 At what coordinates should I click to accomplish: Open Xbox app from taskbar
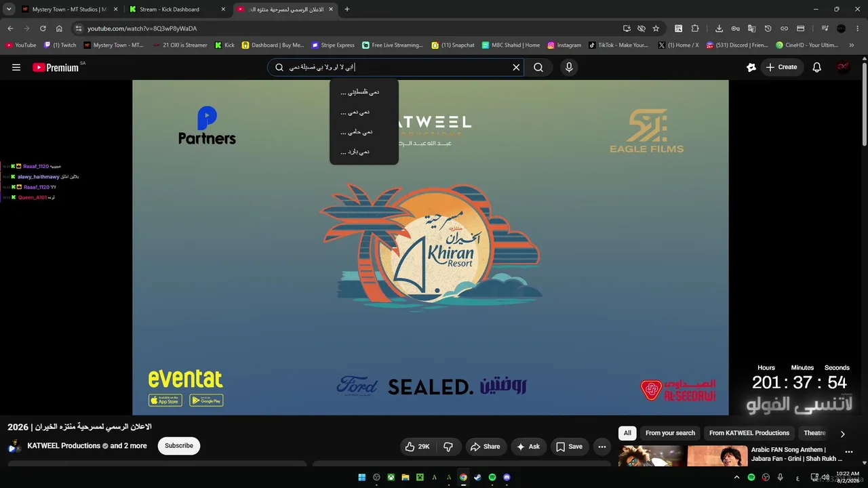coord(391,477)
